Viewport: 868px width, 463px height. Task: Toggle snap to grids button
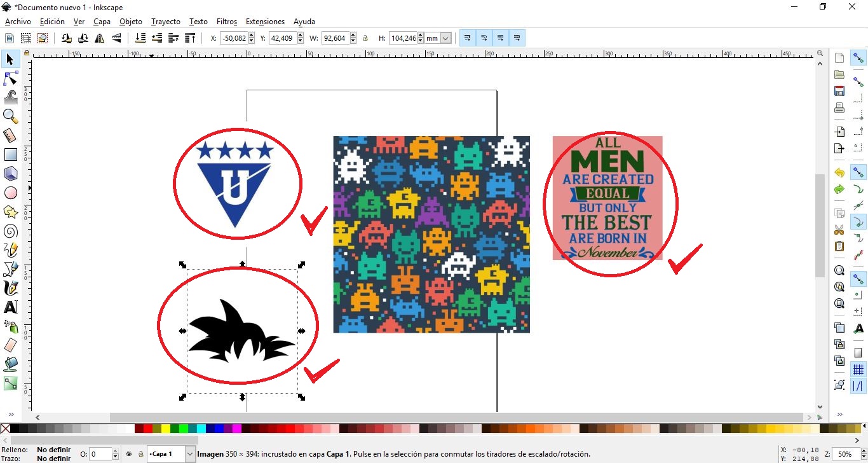pos(858,370)
